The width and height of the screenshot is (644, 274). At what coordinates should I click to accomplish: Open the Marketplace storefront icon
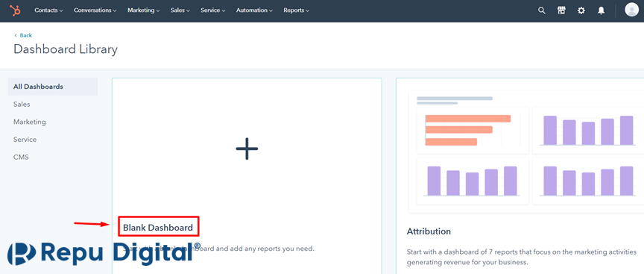[x=561, y=10]
